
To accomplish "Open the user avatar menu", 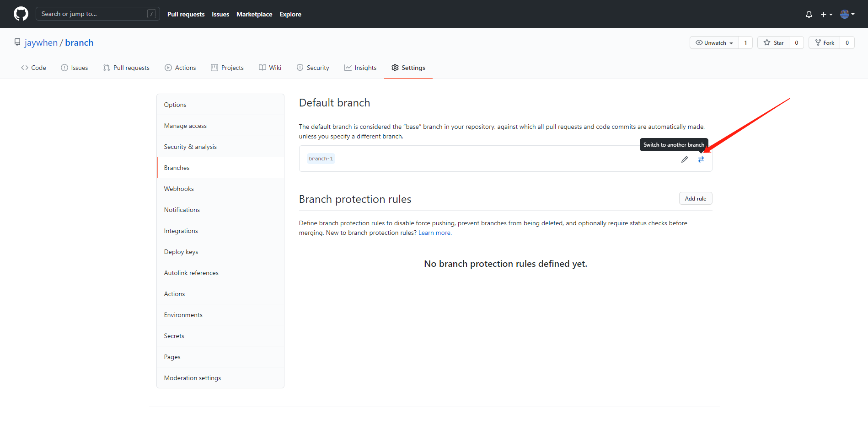I will 847,14.
